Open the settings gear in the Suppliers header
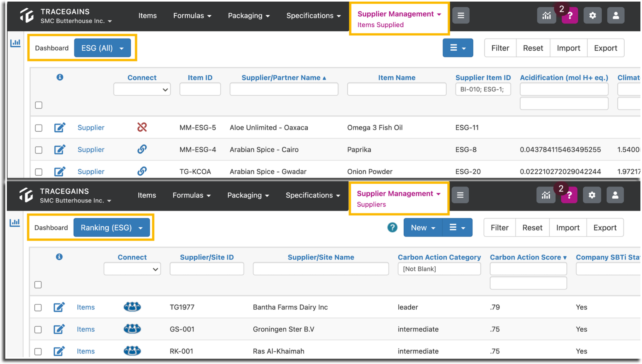The height and width of the screenshot is (364, 642). point(592,195)
